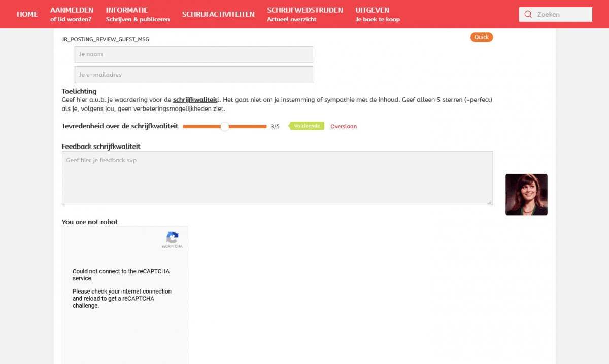Click into the 'Je naam' field

coord(193,54)
